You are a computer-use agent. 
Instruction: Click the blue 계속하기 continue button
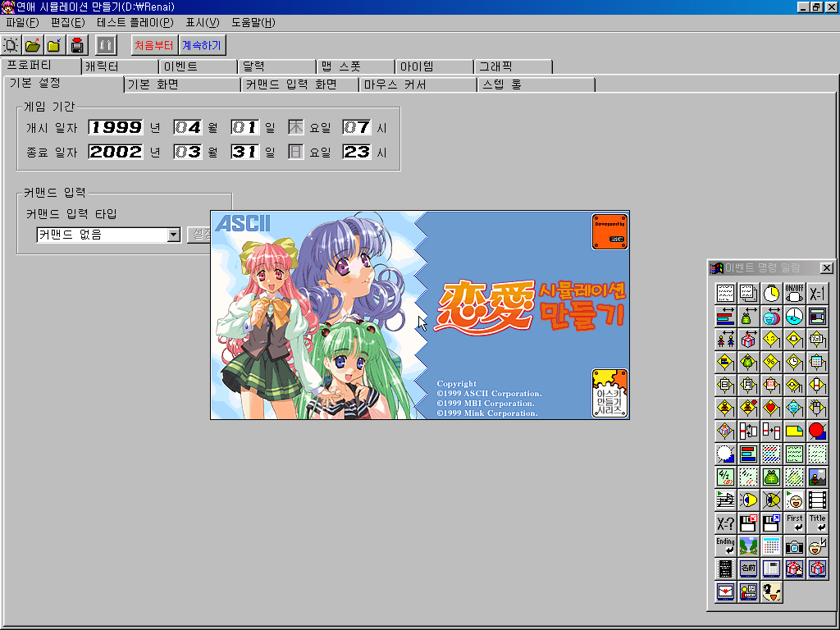point(202,45)
